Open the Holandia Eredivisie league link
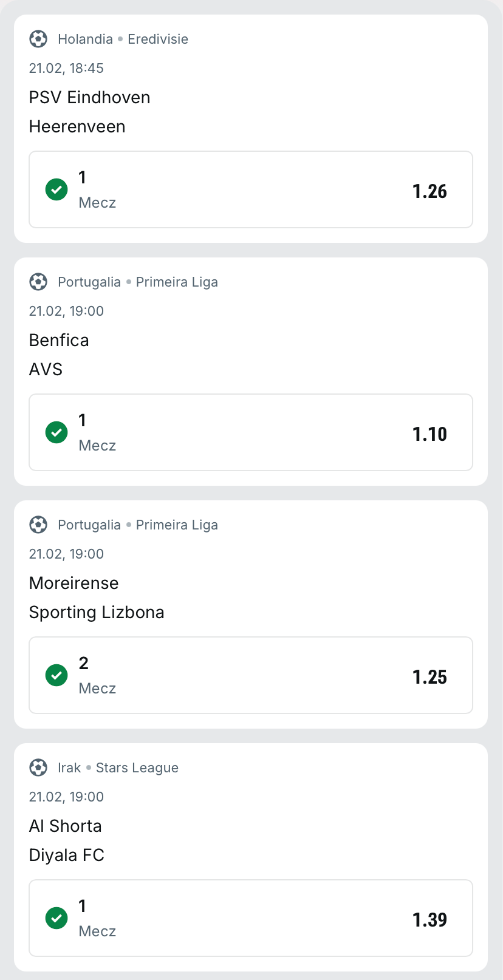The width and height of the screenshot is (503, 980). (123, 39)
